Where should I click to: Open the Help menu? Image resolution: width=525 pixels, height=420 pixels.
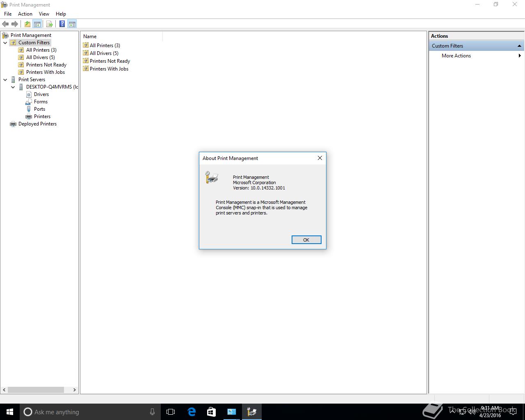tap(61, 14)
